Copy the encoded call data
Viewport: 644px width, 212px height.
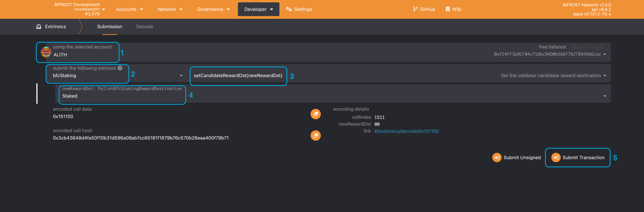[x=316, y=114]
